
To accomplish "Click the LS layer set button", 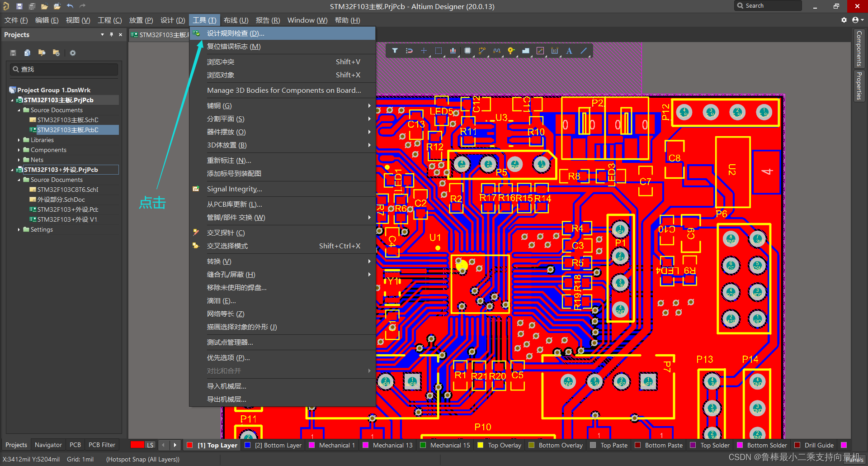I will pyautogui.click(x=150, y=445).
